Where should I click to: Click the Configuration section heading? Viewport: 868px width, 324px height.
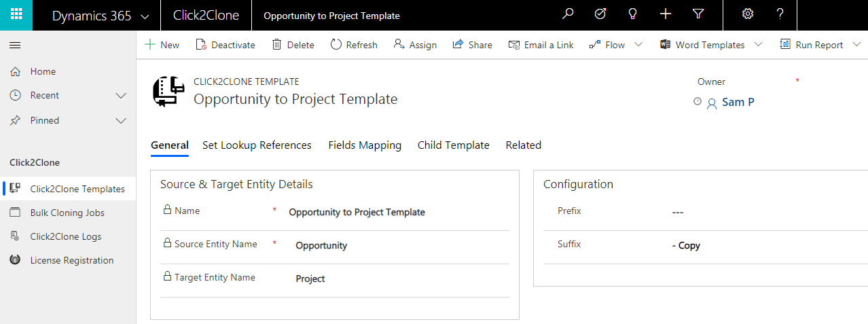coord(578,184)
